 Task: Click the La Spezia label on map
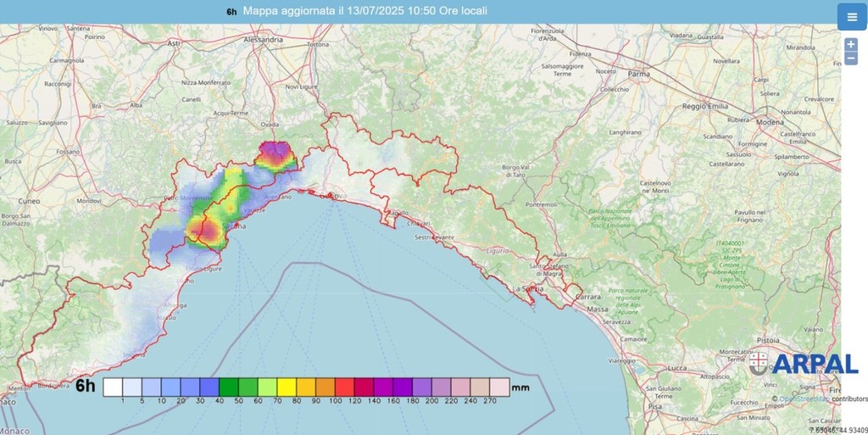coord(530,289)
